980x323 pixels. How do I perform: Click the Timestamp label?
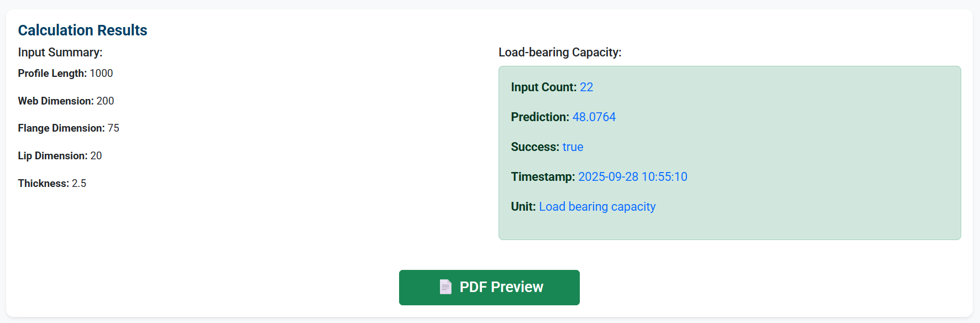pyautogui.click(x=543, y=176)
